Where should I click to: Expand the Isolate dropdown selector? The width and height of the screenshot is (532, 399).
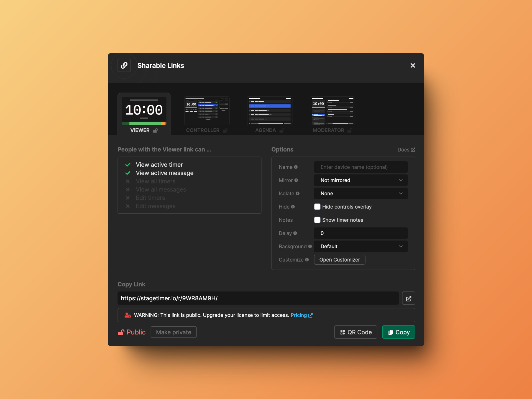tap(361, 193)
